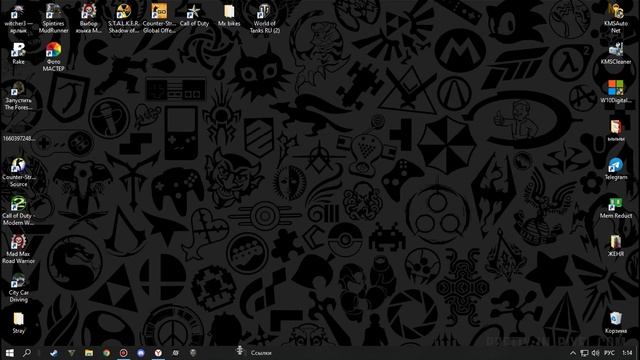Open the red circle taskbar app

(124, 353)
